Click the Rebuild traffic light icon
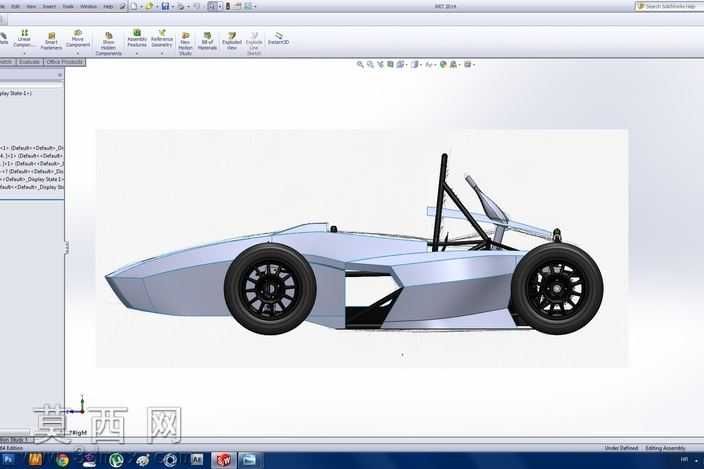Screen dimensions: 704x469 pyautogui.click(x=228, y=6)
